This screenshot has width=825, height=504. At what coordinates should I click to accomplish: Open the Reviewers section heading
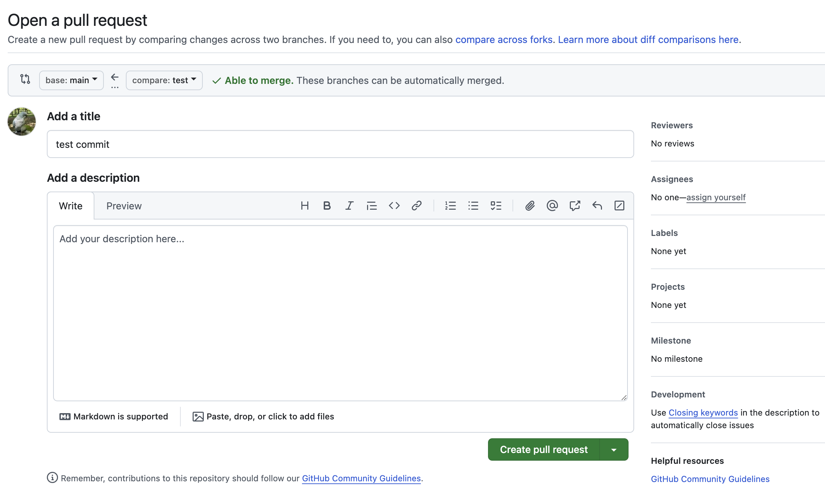tap(672, 125)
